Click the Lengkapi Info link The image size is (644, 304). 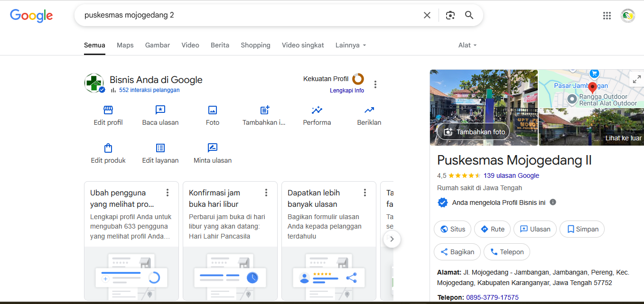(x=347, y=91)
